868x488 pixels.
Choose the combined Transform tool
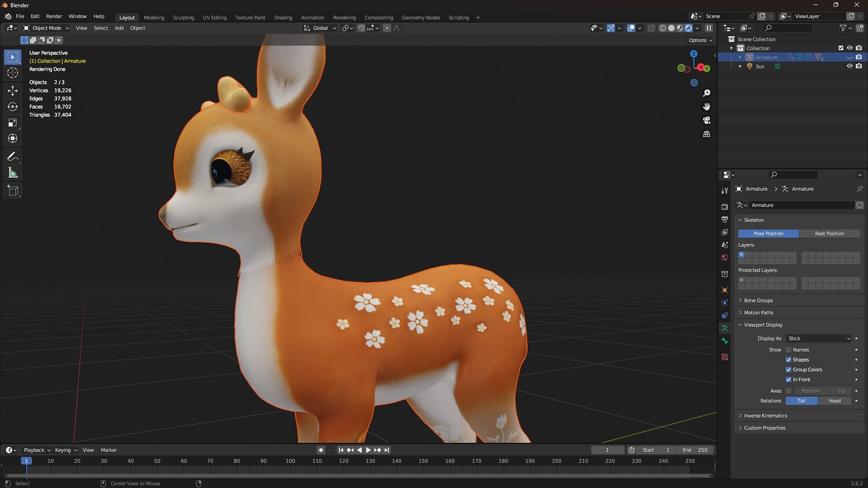pos(13,139)
